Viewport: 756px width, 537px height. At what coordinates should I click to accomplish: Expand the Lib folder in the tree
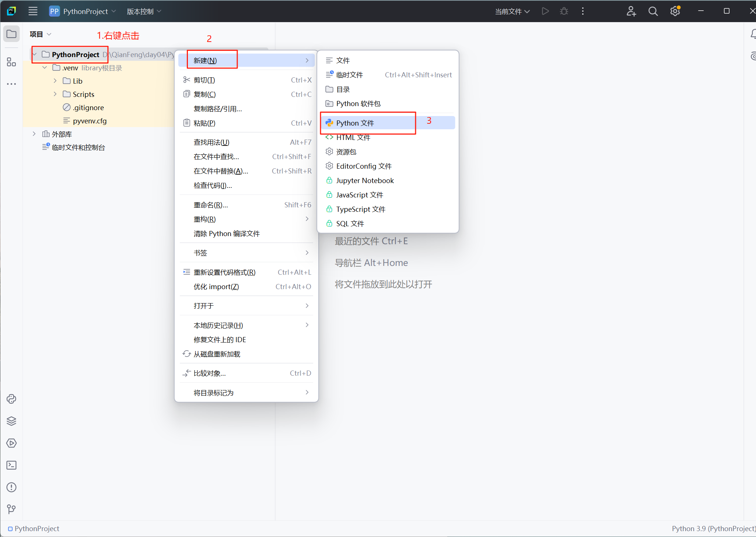point(55,81)
